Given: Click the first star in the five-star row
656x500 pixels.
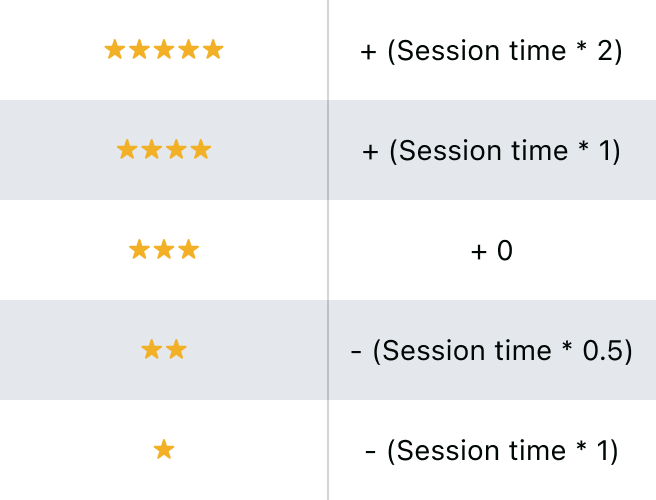Looking at the screenshot, I should point(115,50).
